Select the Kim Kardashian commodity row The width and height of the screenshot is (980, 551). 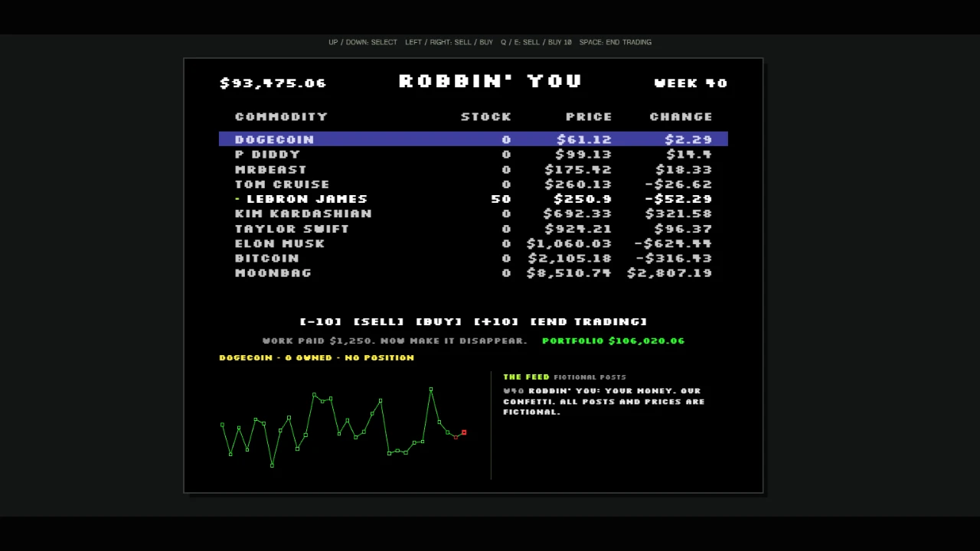pos(473,214)
